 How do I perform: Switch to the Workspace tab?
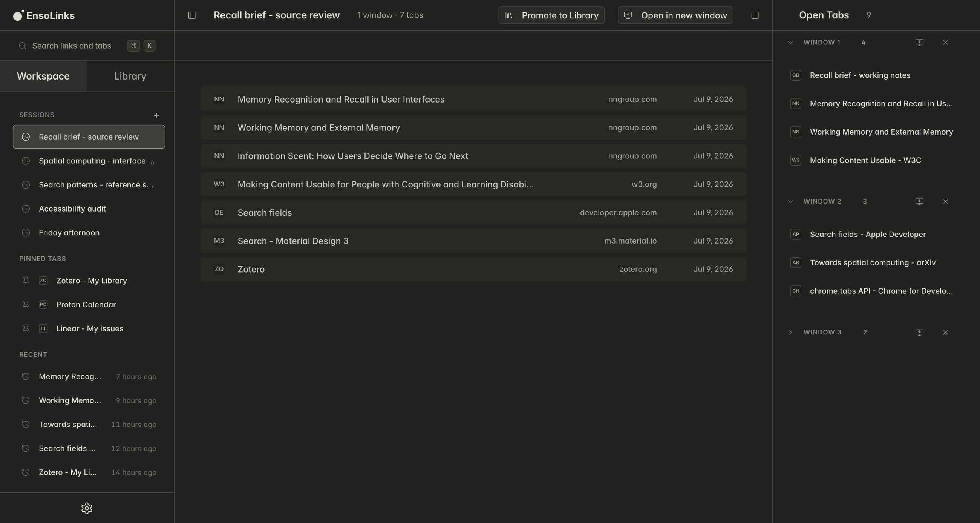click(43, 76)
